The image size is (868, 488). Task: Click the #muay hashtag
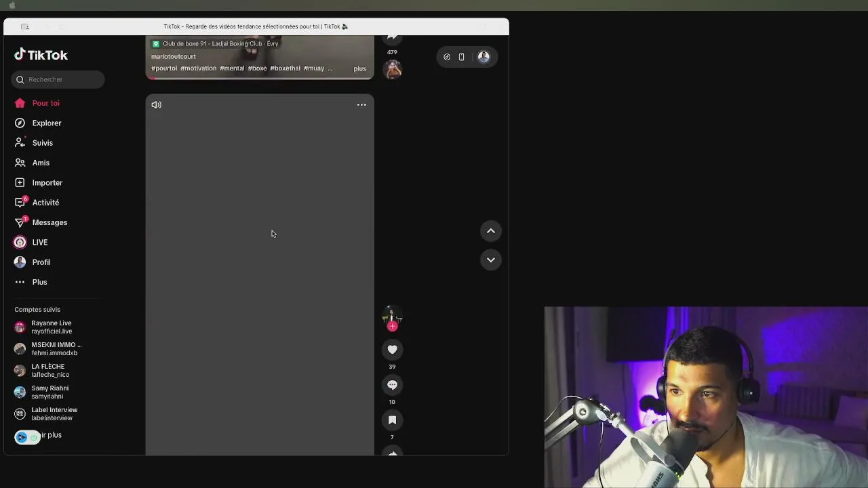(x=314, y=68)
